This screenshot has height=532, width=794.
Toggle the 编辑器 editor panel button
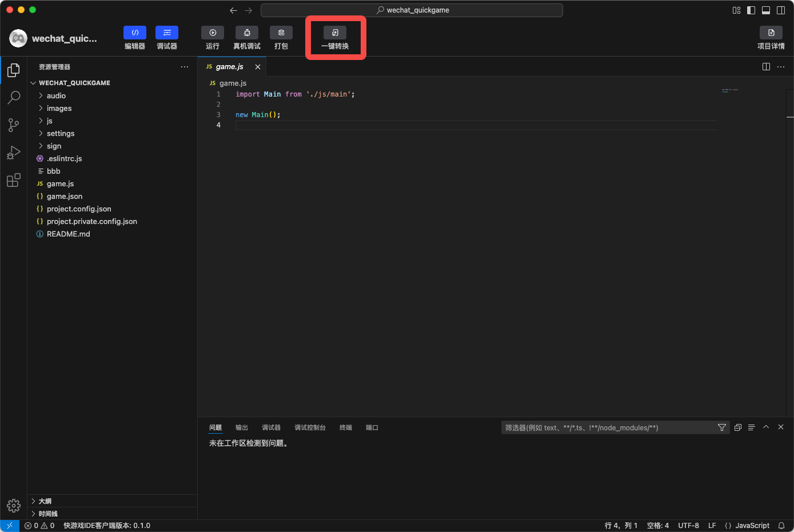coord(135,33)
